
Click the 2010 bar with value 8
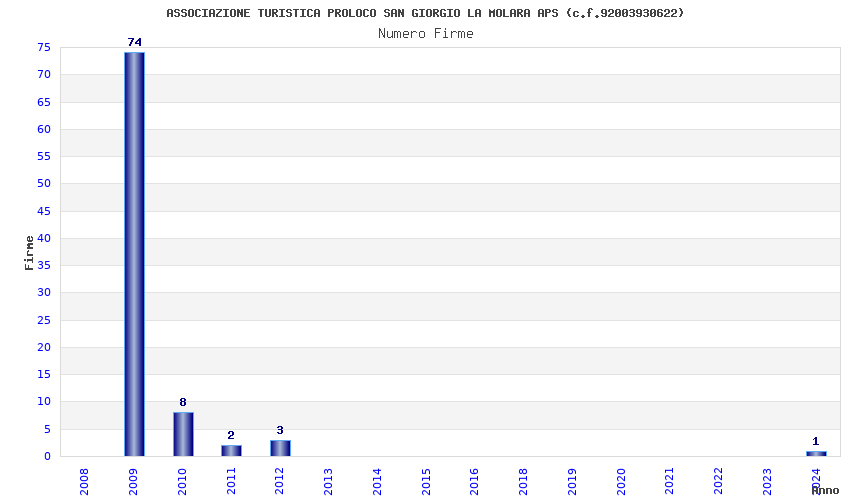point(183,434)
